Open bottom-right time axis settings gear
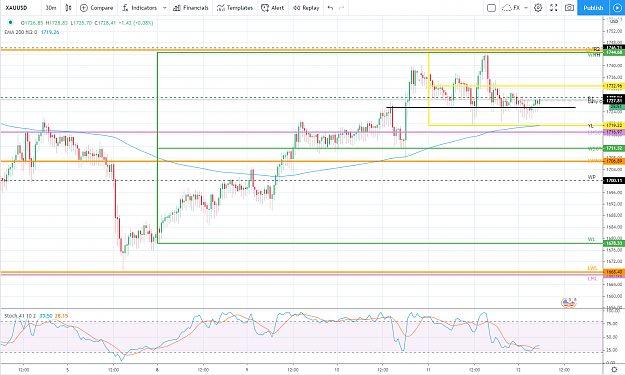 614,370
